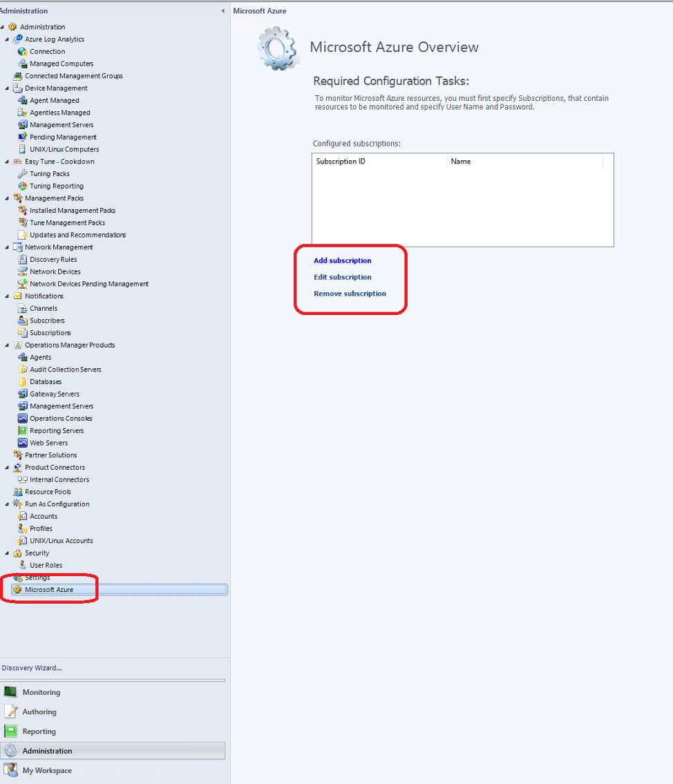This screenshot has width=673, height=784.
Task: Collapse the Run As Configuration node
Action: click(x=7, y=504)
